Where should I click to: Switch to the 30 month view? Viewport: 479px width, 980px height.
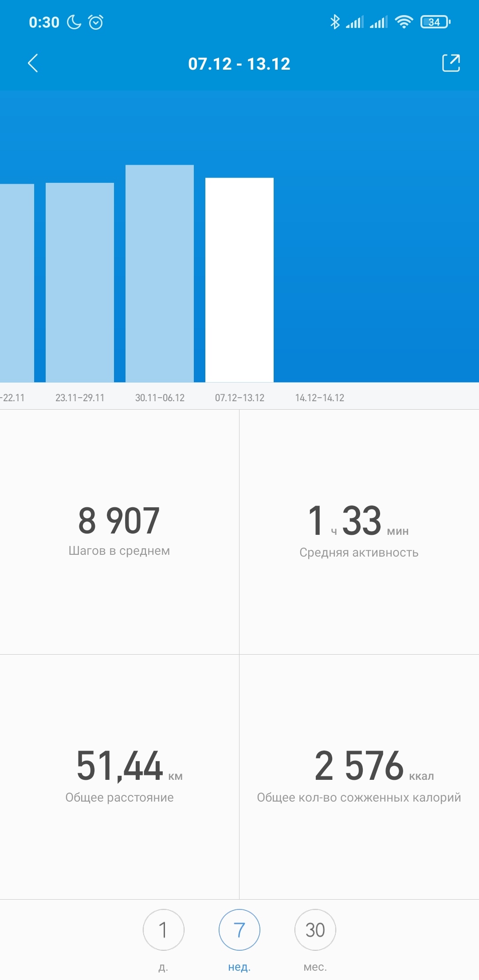tap(315, 930)
